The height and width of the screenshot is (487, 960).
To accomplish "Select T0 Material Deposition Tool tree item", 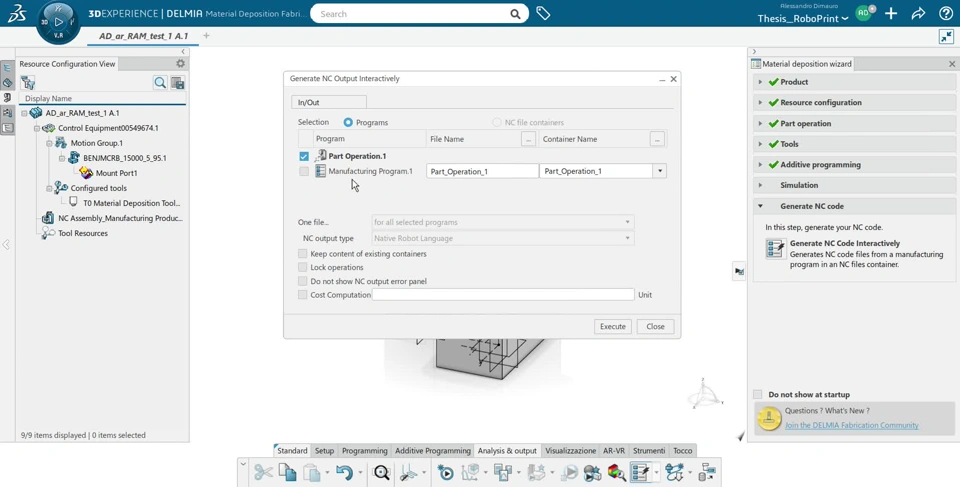I will click(x=132, y=203).
